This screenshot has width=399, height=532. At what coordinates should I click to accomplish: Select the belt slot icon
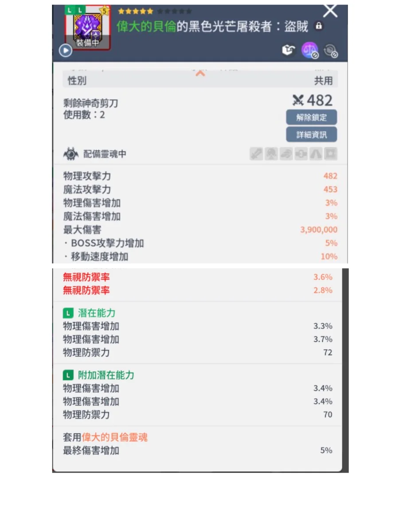pyautogui.click(x=301, y=154)
